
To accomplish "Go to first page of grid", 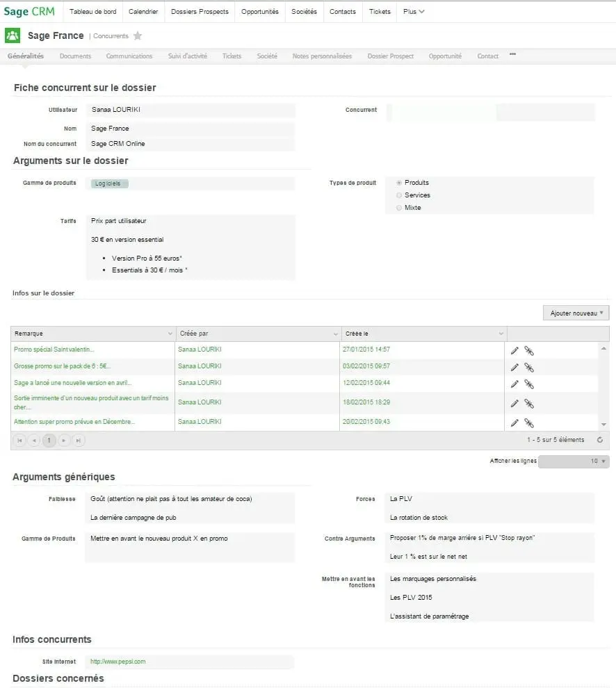I will (19, 440).
